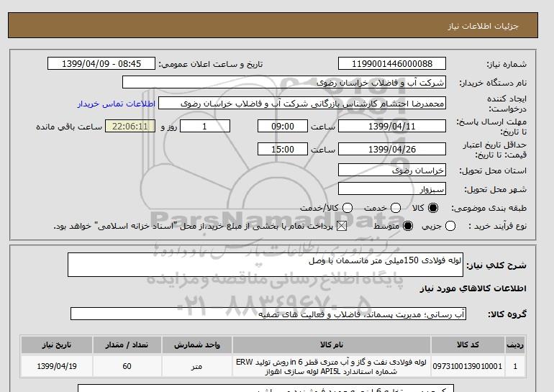Click the جزئیات اطلاعات نیاز page title
Image resolution: width=554 pixels, height=392 pixels.
point(483,26)
